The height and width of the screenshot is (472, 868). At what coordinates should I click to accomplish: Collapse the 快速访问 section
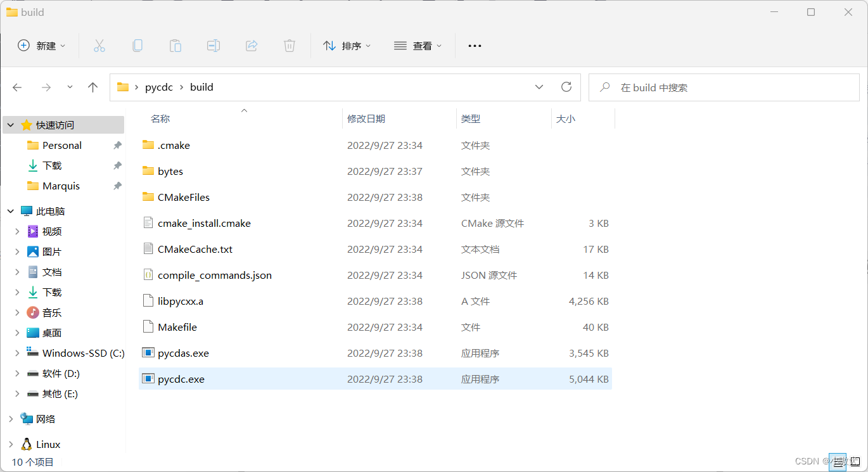click(x=10, y=124)
